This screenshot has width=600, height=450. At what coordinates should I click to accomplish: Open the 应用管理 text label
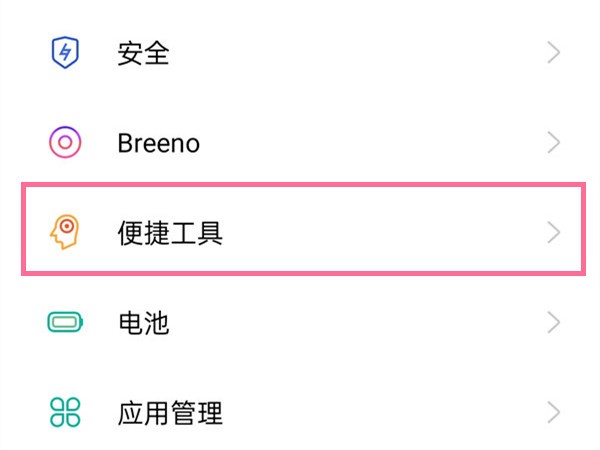click(x=170, y=411)
